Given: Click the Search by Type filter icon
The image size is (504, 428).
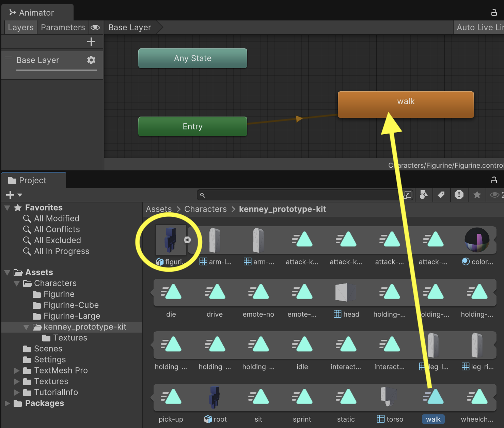Looking at the screenshot, I should click(424, 195).
